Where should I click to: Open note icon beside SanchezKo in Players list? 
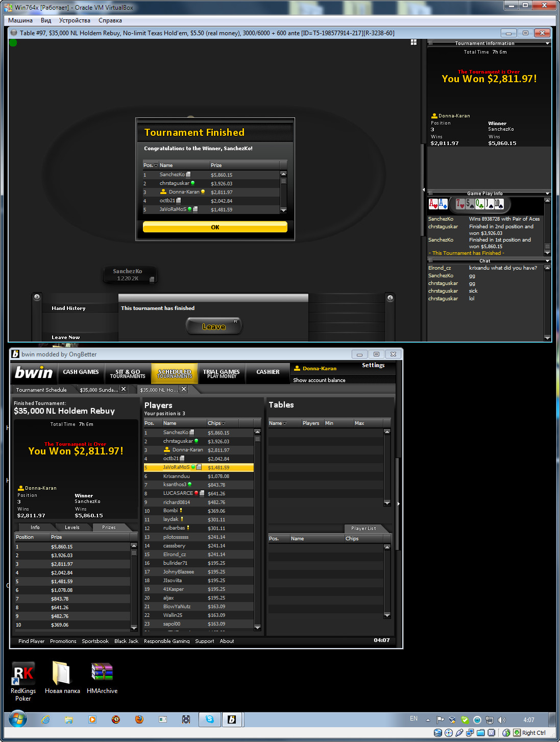coord(191,433)
